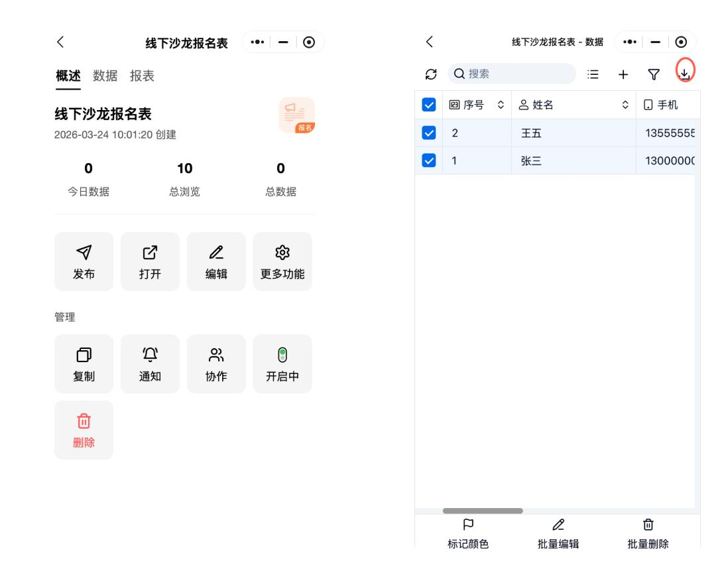This screenshot has width=728, height=573.
Task: Click the 通知 bell notification button
Action: click(150, 363)
